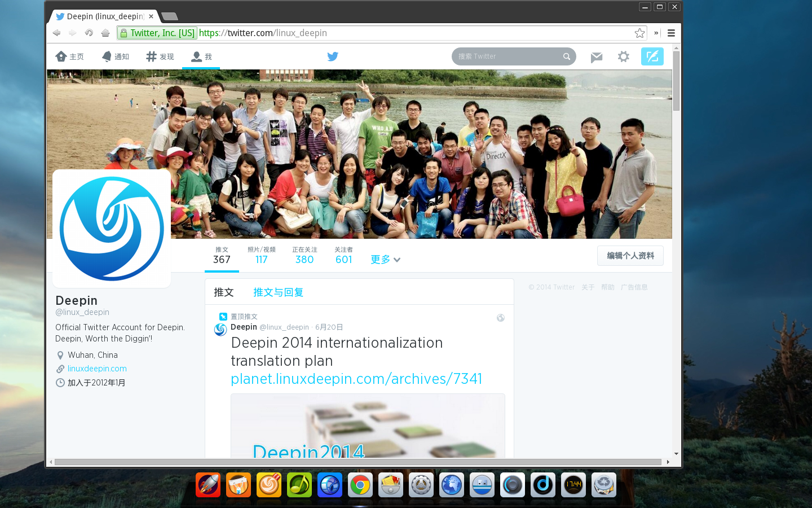Click the 17:44 clock in the dock
This screenshot has width=812, height=508.
[573, 485]
